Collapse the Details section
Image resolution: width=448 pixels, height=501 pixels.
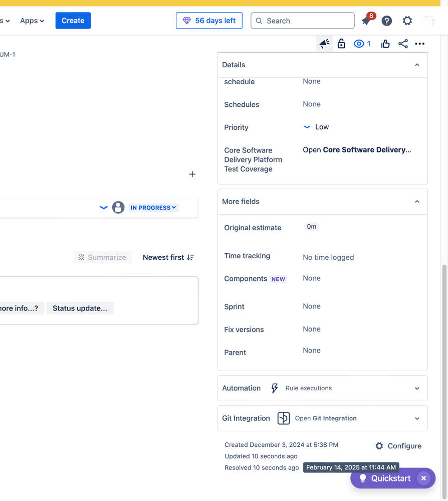pos(417,65)
